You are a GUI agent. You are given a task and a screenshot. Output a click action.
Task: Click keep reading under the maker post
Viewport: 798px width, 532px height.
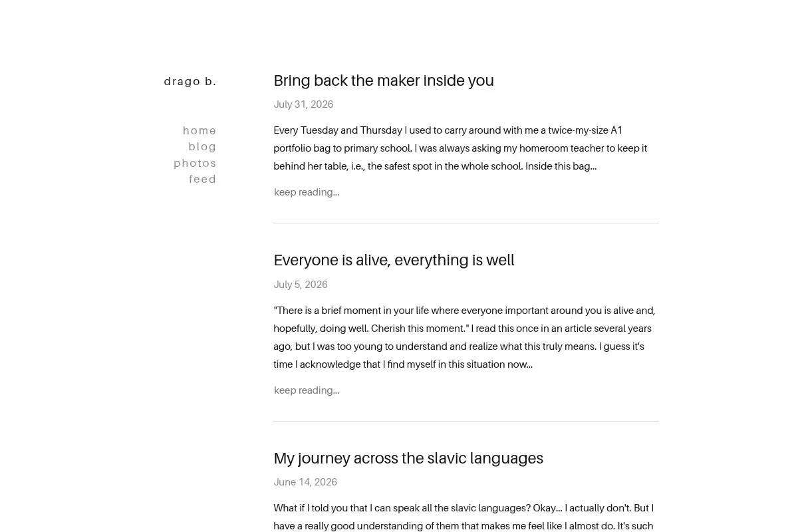click(x=307, y=192)
